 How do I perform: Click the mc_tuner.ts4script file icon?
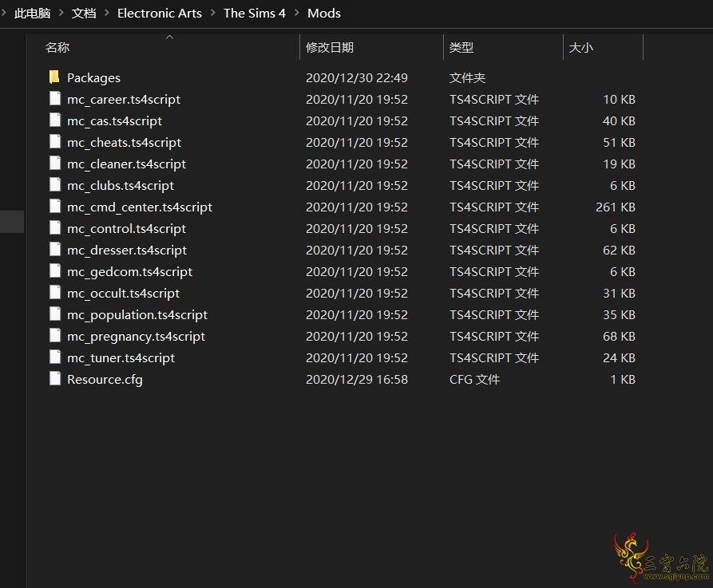[x=54, y=357]
